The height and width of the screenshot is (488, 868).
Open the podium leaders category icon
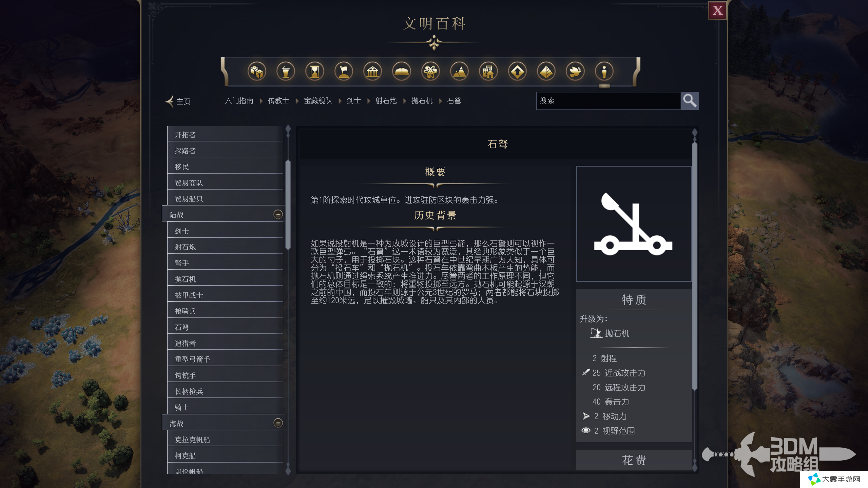tap(286, 72)
